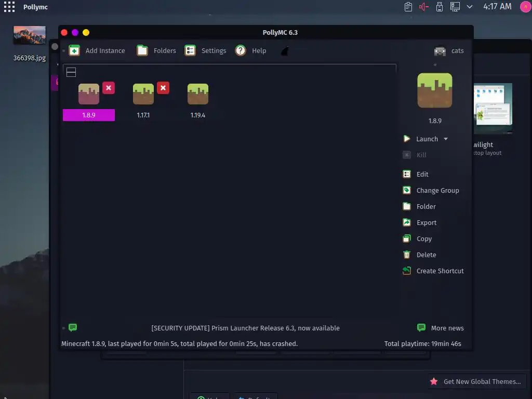Open the application launcher grid icon
The width and height of the screenshot is (532, 399).
(x=9, y=7)
